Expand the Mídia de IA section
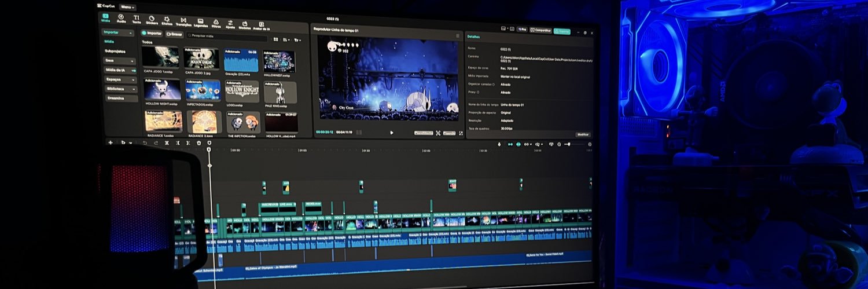This screenshot has height=289, width=868. (x=120, y=69)
